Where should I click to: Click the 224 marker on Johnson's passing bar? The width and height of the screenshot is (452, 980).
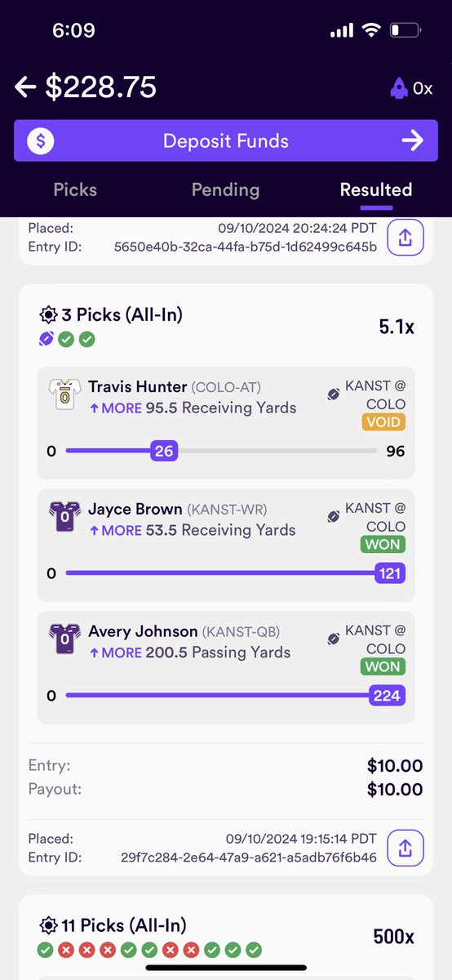387,696
